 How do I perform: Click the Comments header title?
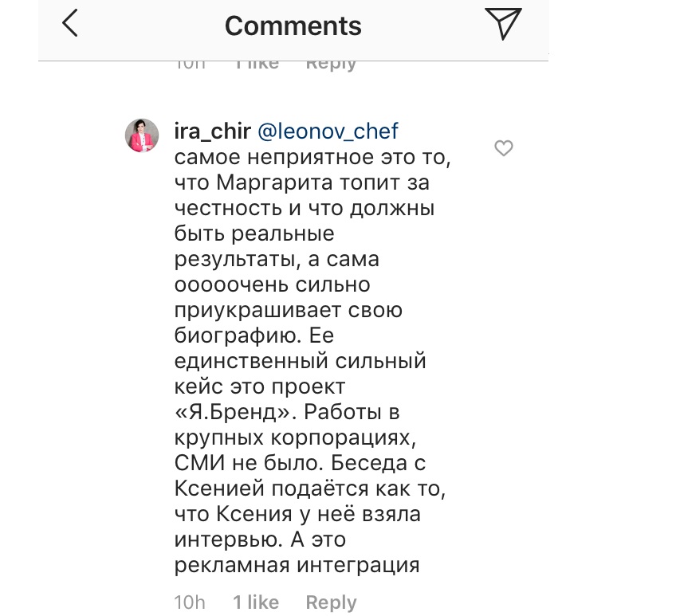coord(293,26)
